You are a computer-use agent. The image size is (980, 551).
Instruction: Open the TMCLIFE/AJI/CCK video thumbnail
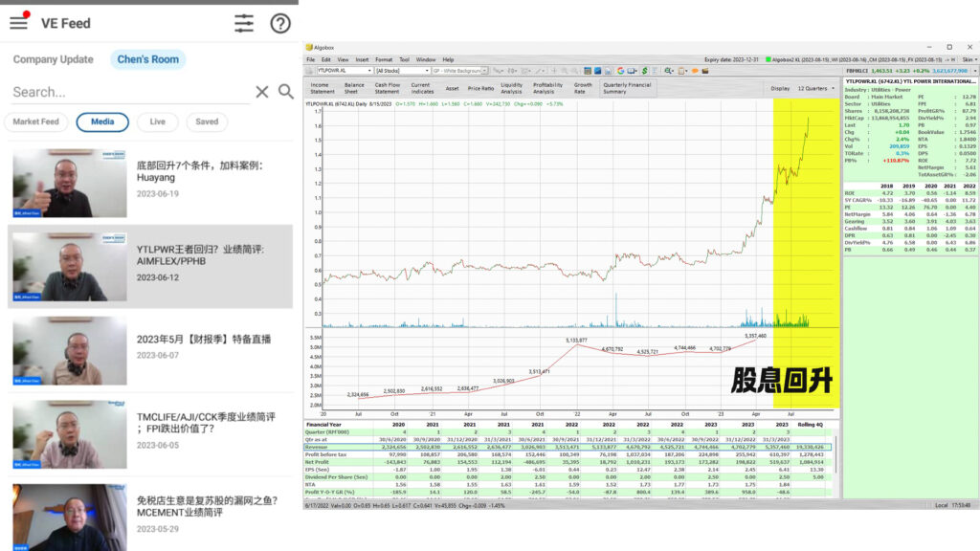[69, 434]
